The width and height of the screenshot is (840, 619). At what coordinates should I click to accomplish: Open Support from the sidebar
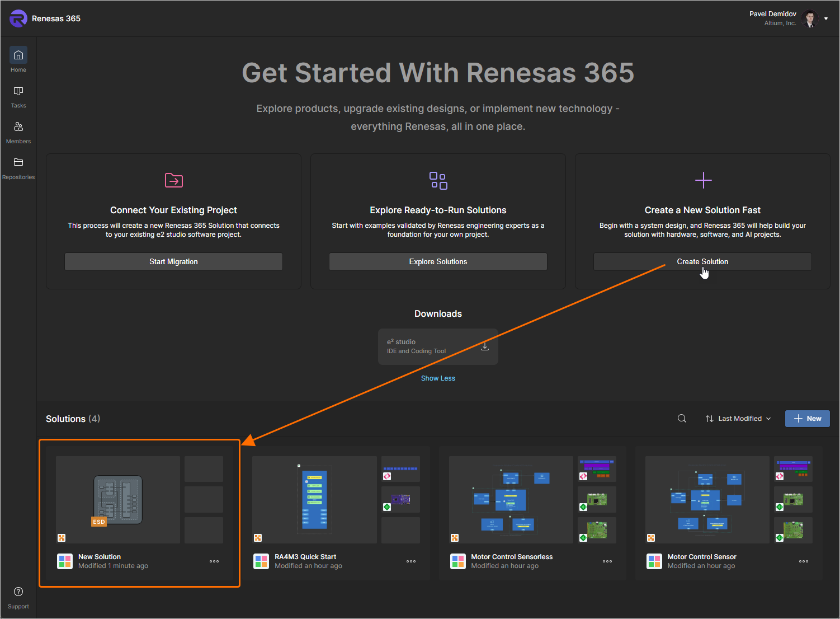pyautogui.click(x=18, y=598)
